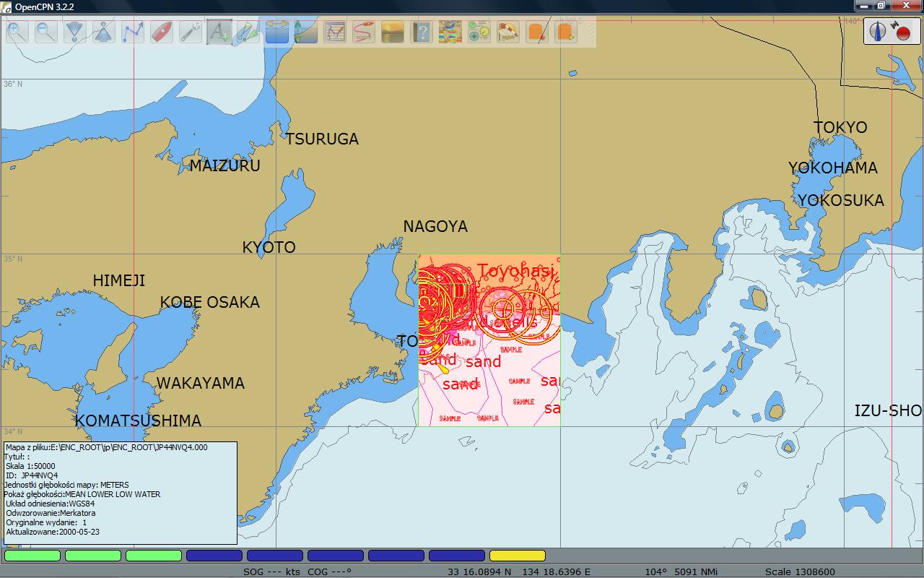The image size is (924, 578).
Task: Shift to smaller scale chart (up arrow icon)
Action: coord(104,32)
